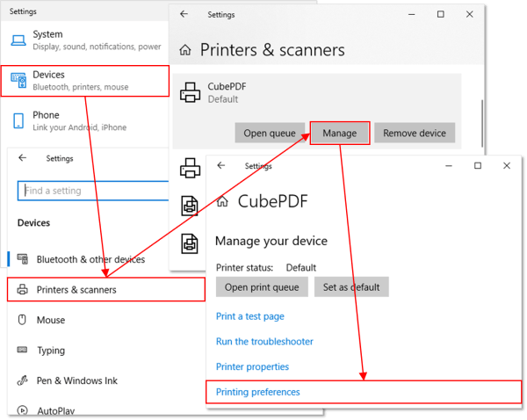527x420 pixels.
Task: Click 'Manage your device' heading
Action: [271, 241]
